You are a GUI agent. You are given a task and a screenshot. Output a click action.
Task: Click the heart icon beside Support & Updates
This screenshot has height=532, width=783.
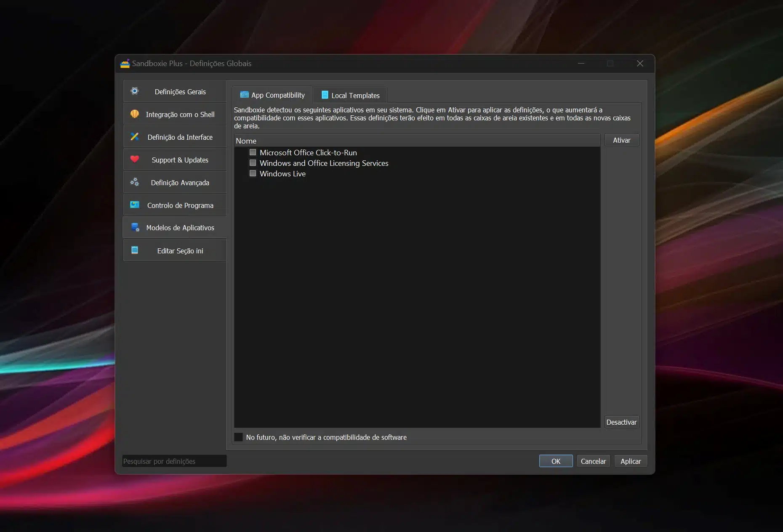pos(135,159)
